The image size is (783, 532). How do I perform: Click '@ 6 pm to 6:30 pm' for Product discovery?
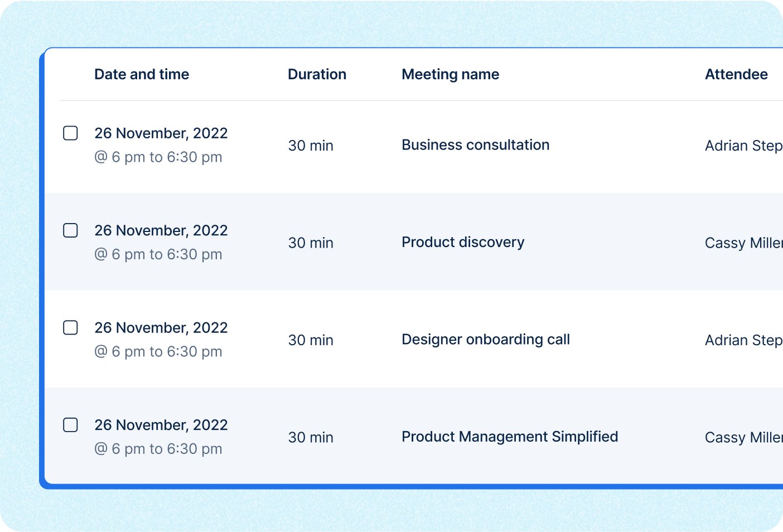(x=158, y=255)
